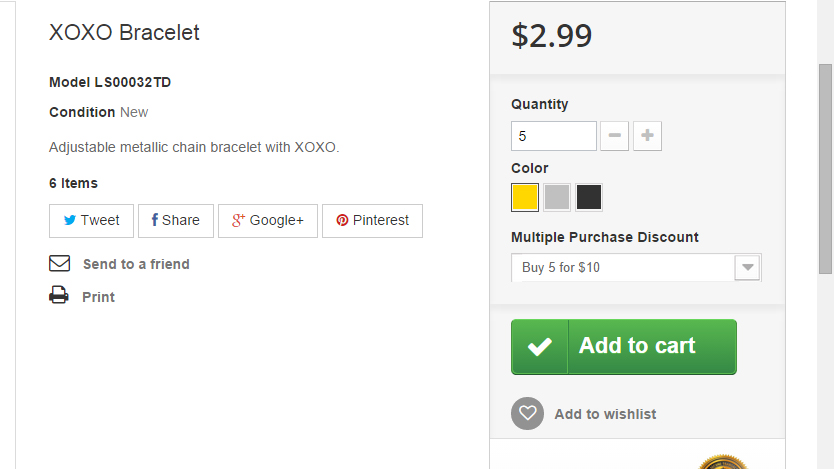Click the Pinterest icon
Screen dimensions: 834x469
(x=342, y=221)
